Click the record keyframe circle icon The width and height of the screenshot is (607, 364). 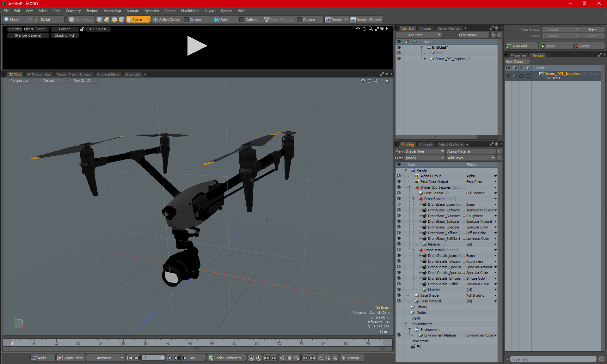point(289,358)
